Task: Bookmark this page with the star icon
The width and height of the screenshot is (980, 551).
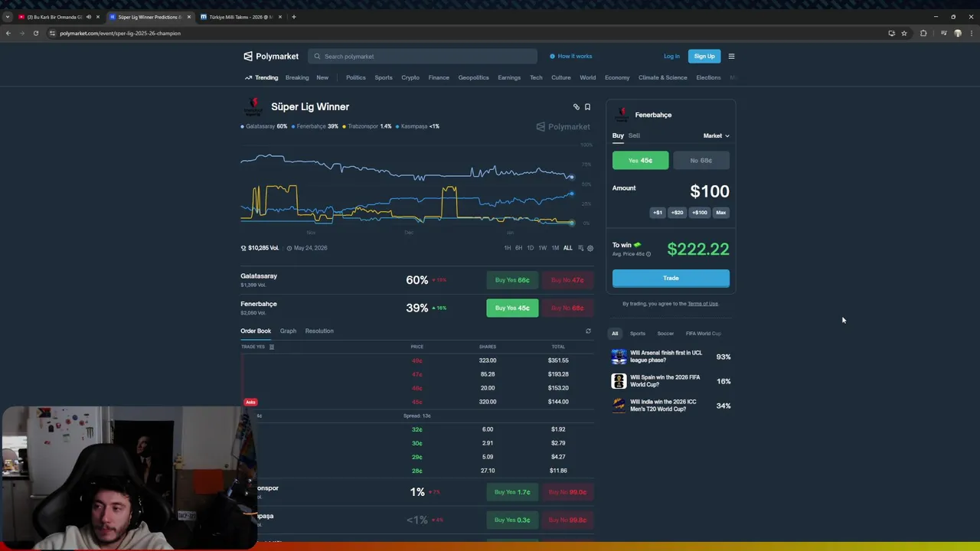Action: click(904, 33)
